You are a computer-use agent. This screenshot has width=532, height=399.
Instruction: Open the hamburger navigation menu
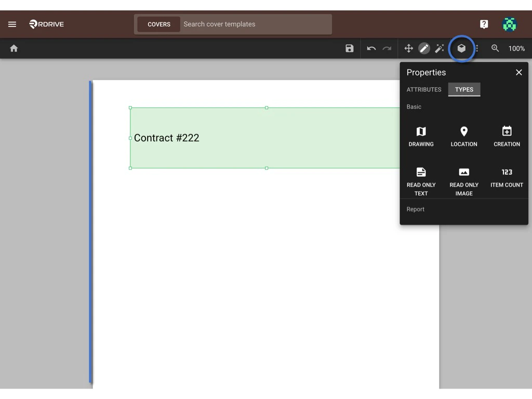[12, 24]
